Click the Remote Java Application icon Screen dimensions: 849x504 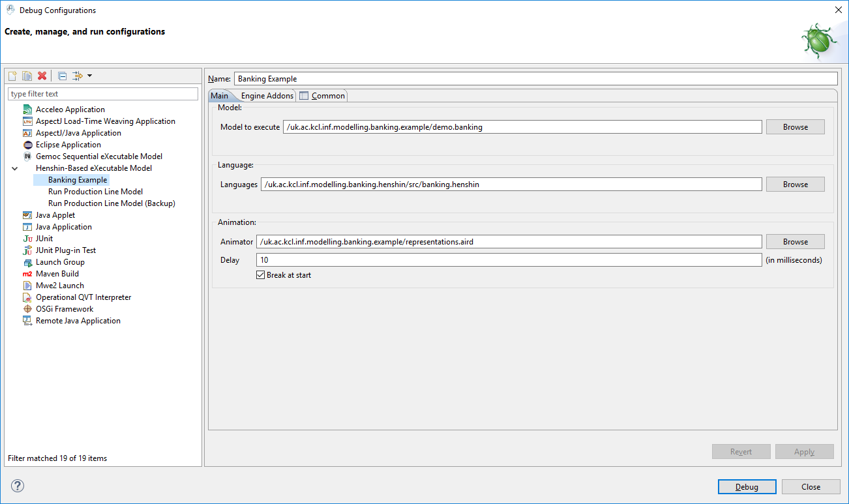(x=27, y=321)
